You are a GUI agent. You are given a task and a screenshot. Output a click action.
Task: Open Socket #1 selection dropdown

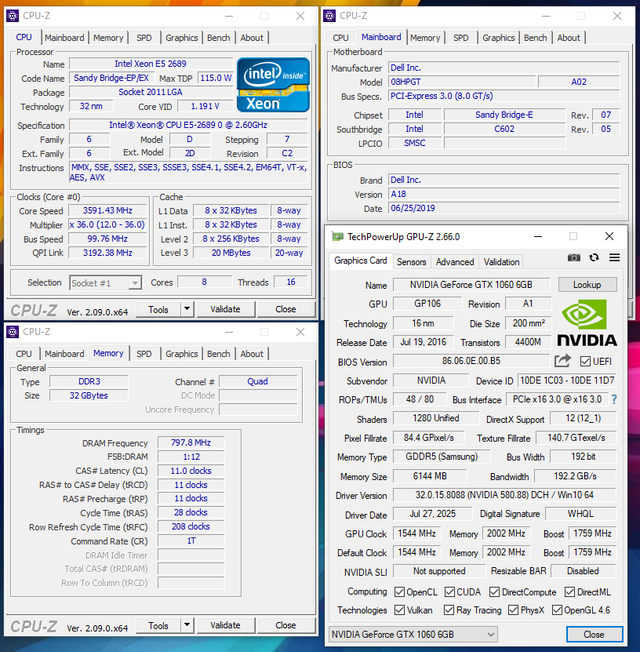click(106, 283)
